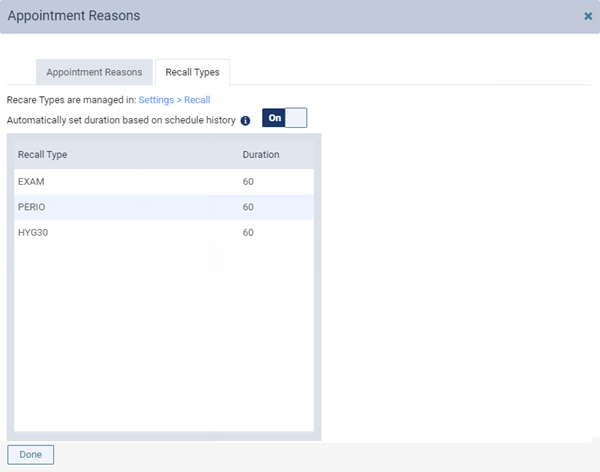
Task: Close the Appointment Reasons dialog
Action: click(x=588, y=16)
